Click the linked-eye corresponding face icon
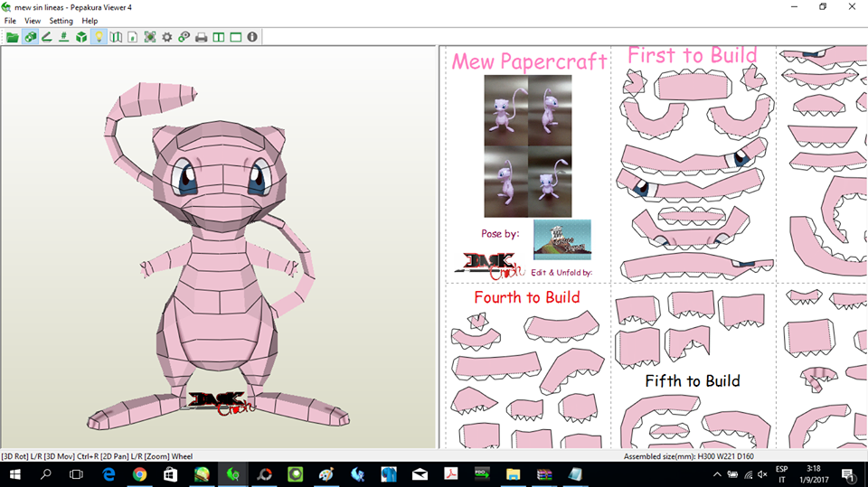The width and height of the screenshot is (868, 487). coord(184,37)
